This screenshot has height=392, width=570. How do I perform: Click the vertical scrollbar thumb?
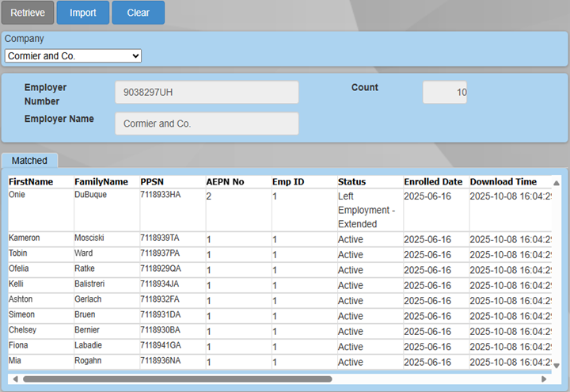click(x=556, y=269)
